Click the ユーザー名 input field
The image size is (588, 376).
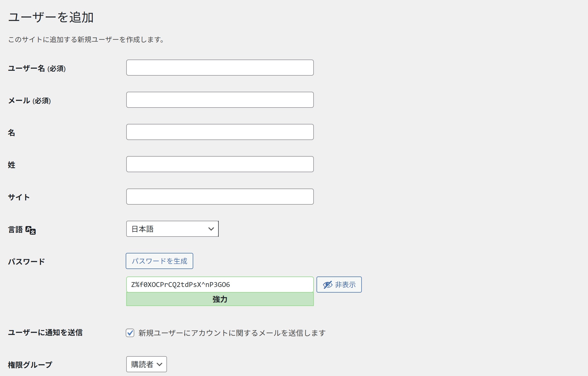coord(220,68)
